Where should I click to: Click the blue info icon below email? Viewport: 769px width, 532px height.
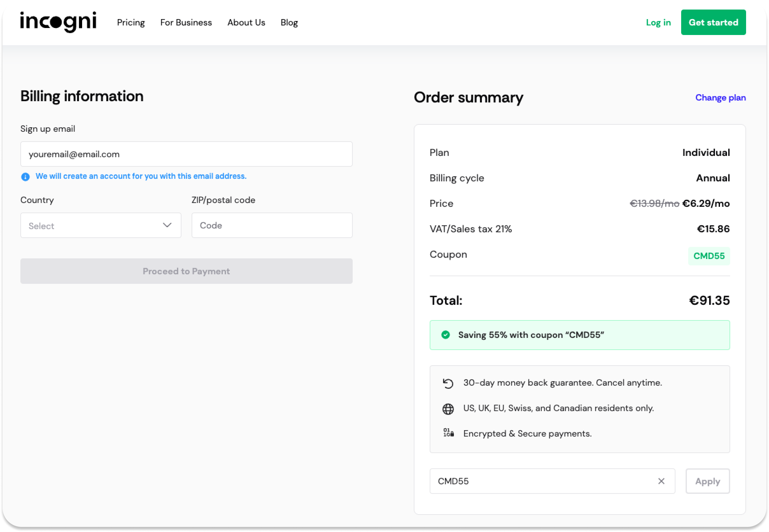(25, 177)
